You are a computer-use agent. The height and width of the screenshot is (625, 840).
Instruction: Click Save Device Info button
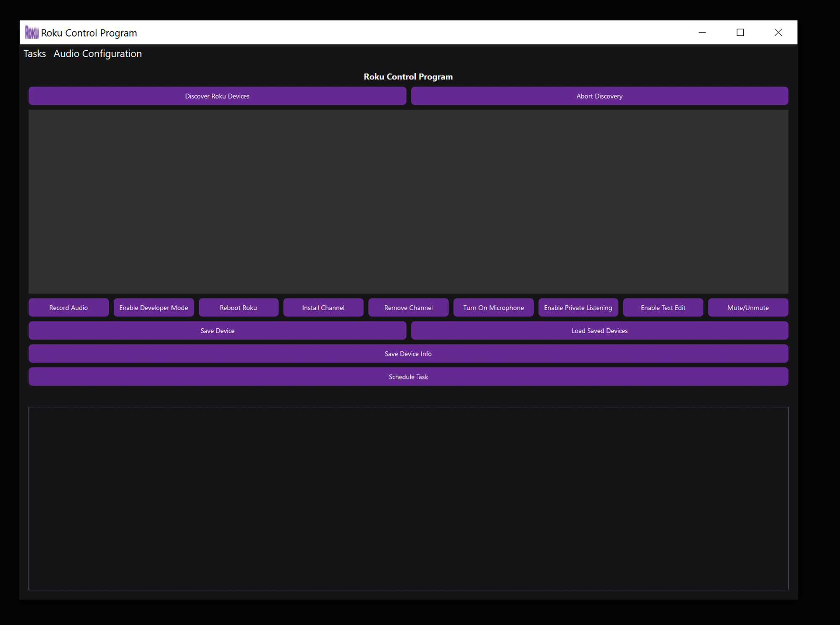pyautogui.click(x=408, y=354)
